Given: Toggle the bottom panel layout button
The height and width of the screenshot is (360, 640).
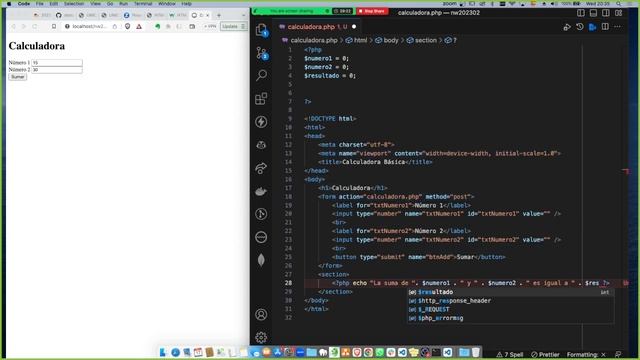Looking at the screenshot, I should pyautogui.click(x=593, y=13).
